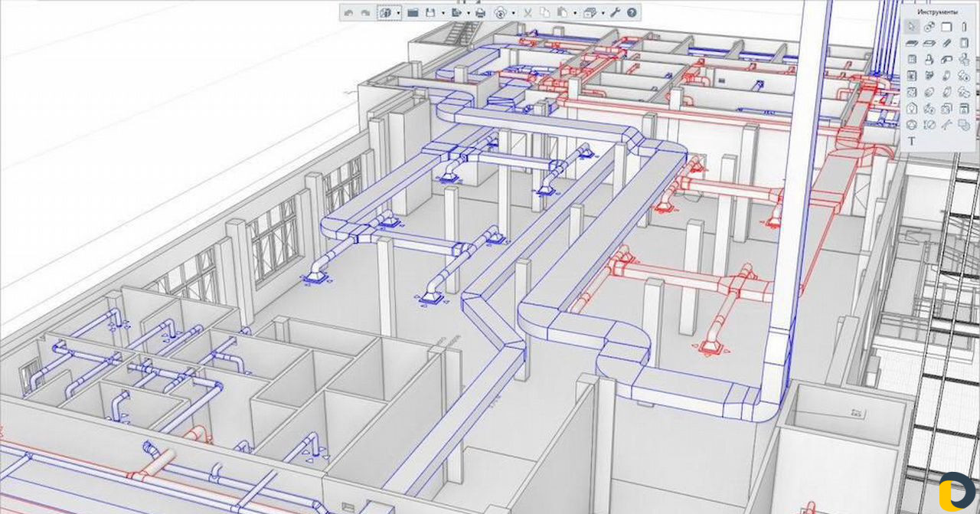
Task: Click the Redo arrow in the top toolbar
Action: click(365, 13)
